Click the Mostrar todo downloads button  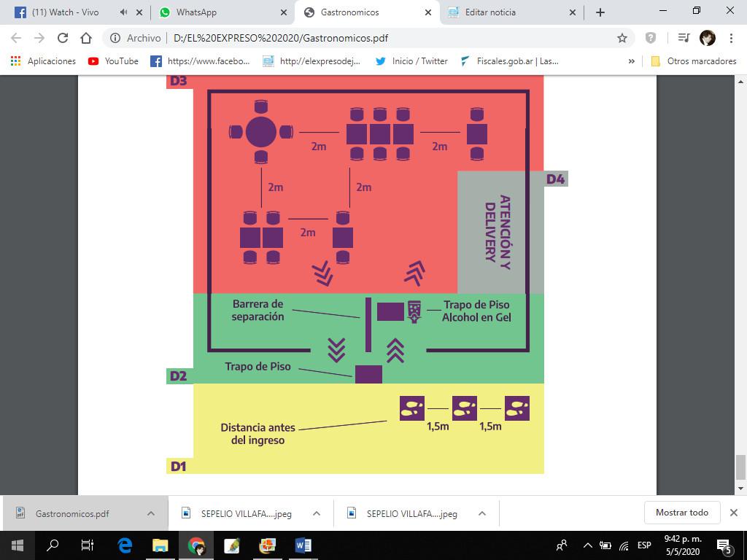681,513
